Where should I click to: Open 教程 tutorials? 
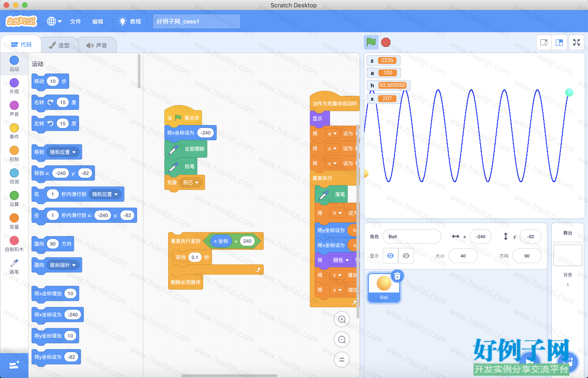[x=130, y=21]
